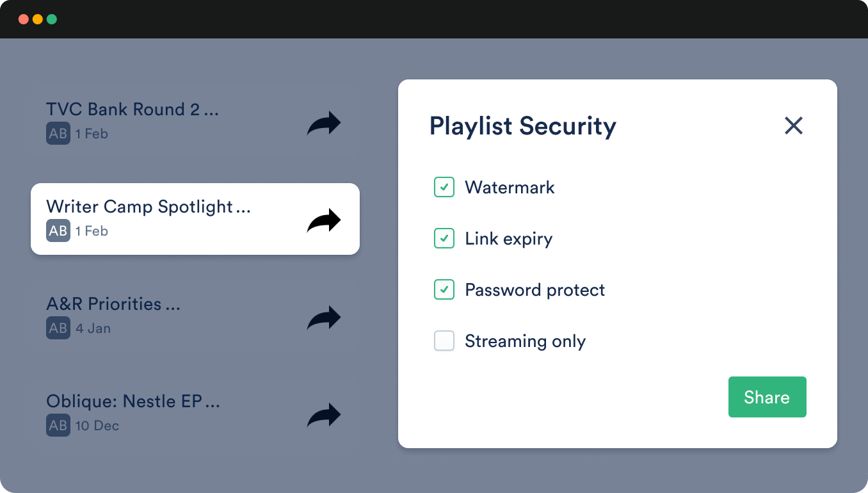Toggle the Password protect checkbox
The height and width of the screenshot is (493, 868).
pyautogui.click(x=444, y=289)
